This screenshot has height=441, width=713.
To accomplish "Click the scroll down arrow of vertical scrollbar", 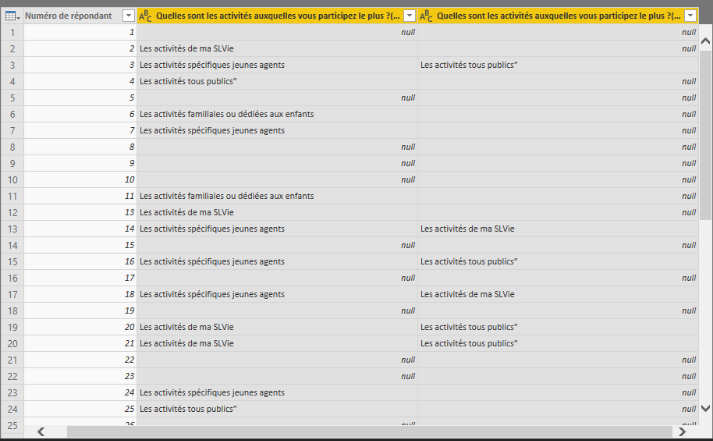I will [705, 408].
